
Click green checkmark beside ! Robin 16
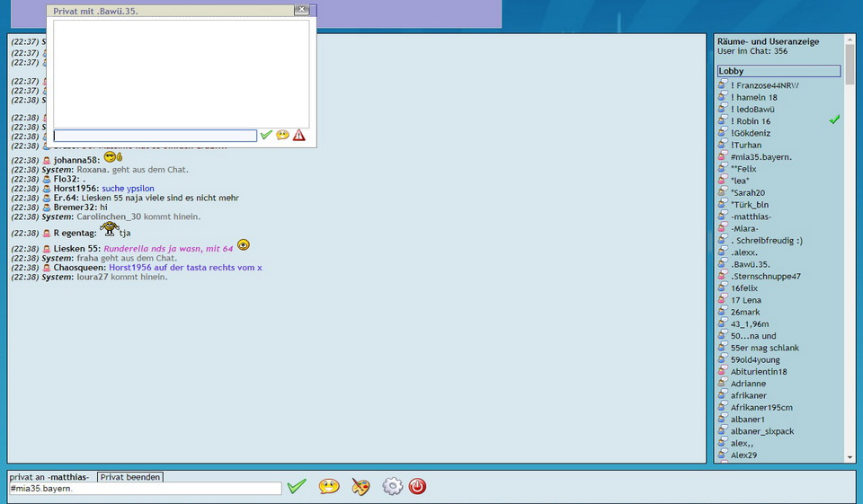click(x=834, y=119)
